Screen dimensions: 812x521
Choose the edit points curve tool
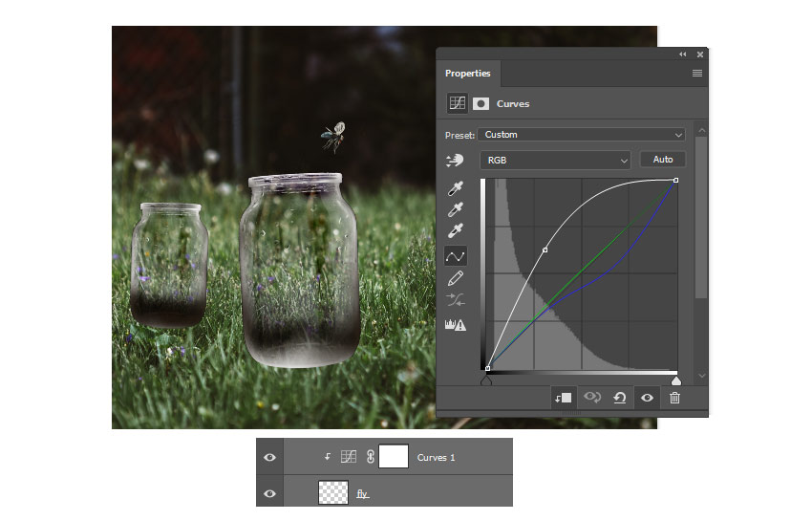456,255
